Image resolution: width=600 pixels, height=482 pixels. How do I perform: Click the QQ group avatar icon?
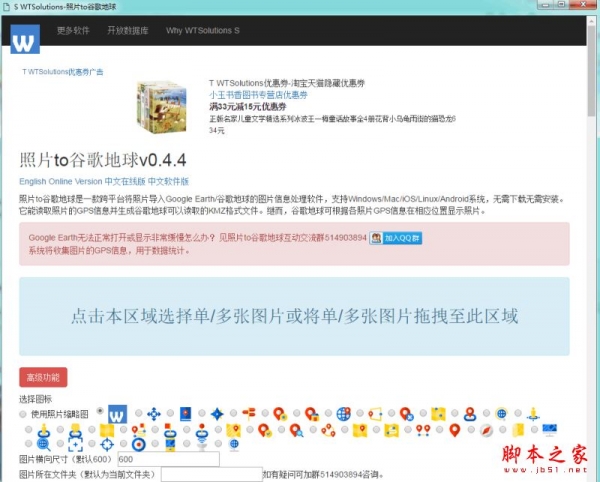point(376,238)
